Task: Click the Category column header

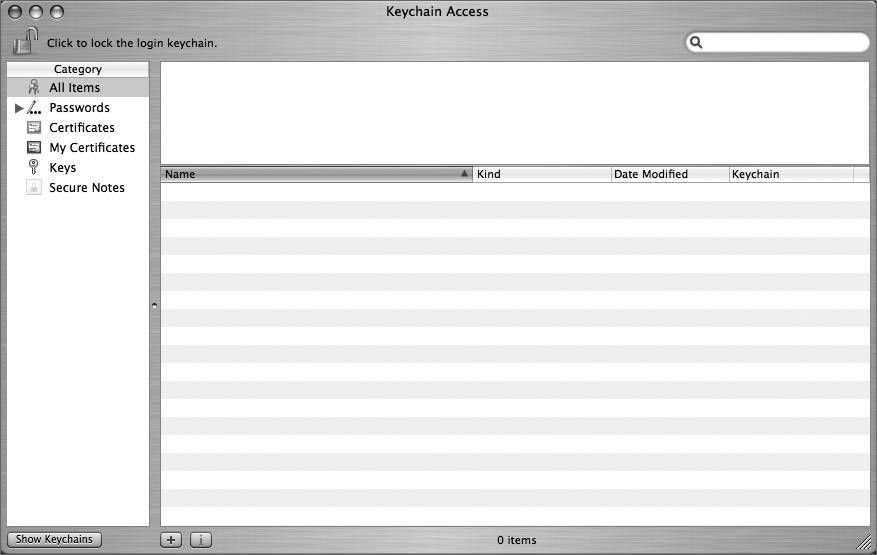Action: coord(78,69)
